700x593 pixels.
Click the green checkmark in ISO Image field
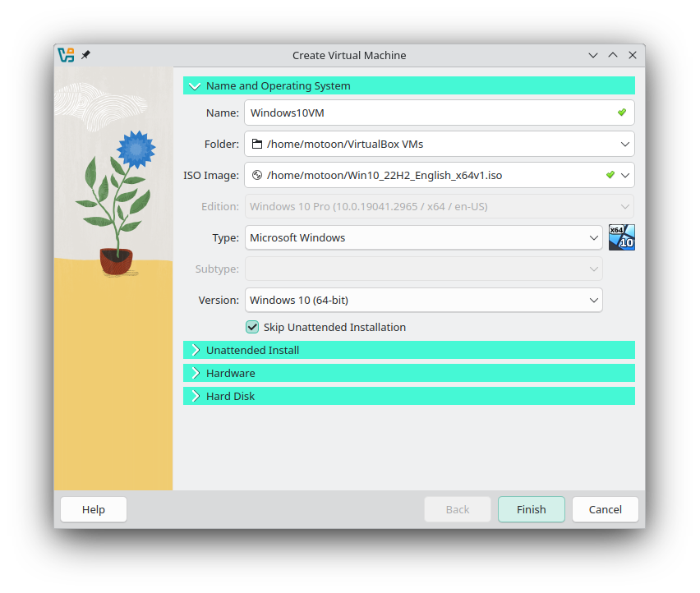(610, 175)
